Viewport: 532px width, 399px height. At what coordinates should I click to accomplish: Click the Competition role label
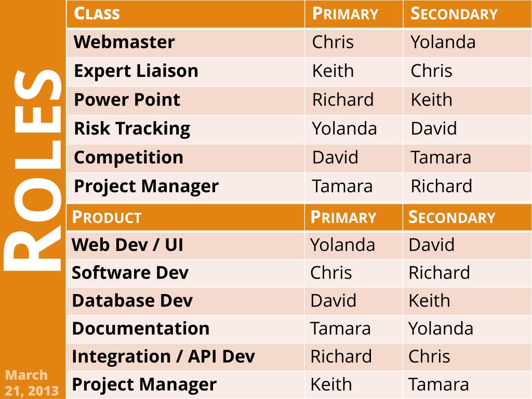[x=129, y=157]
